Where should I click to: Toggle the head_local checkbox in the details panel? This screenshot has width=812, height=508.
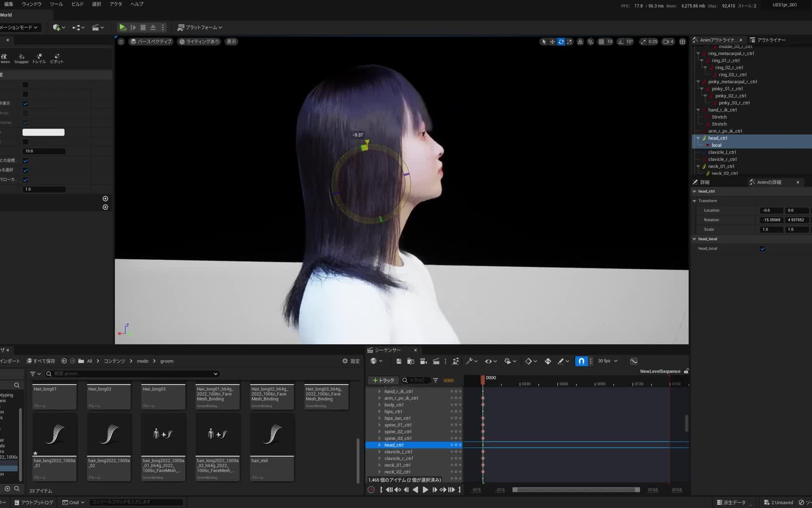(x=763, y=249)
